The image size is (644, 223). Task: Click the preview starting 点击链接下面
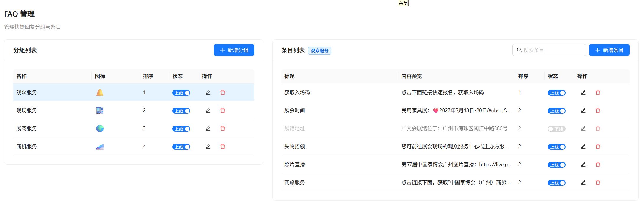[456, 183]
